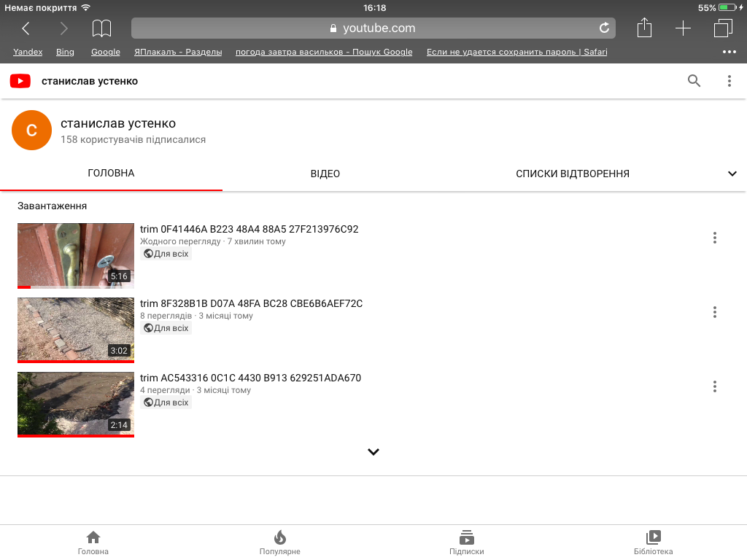Open options for trim 0F41446A video
Viewport: 747px width, 560px height.
(x=715, y=238)
